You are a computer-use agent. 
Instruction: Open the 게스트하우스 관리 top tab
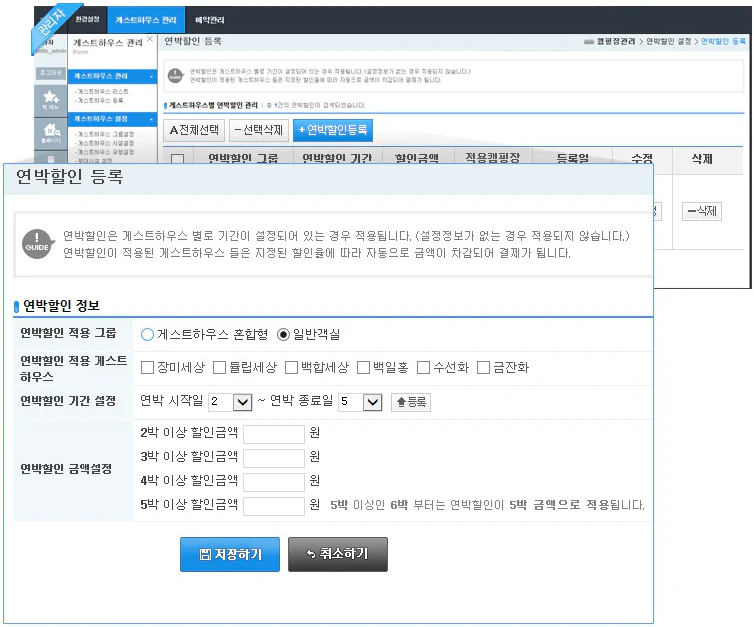click(146, 20)
